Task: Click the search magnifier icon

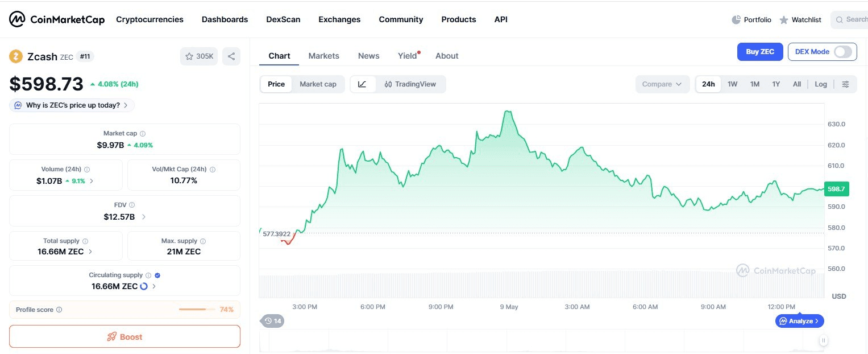Action: pos(839,19)
